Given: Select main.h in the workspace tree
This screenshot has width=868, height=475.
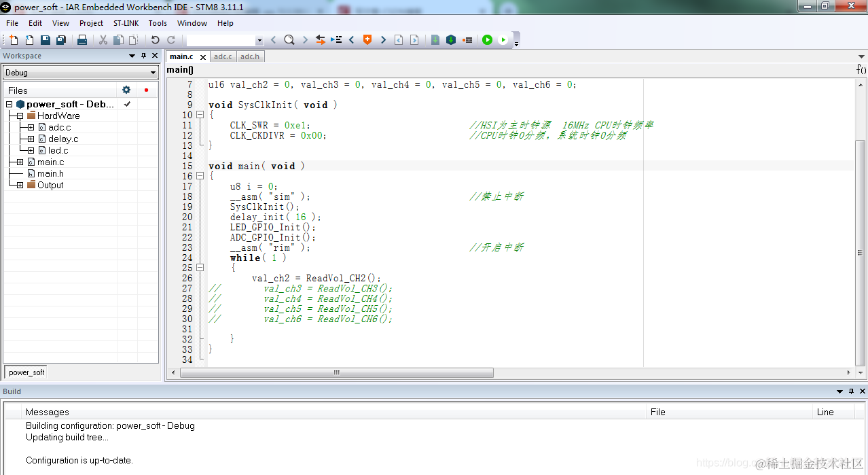Looking at the screenshot, I should 50,173.
